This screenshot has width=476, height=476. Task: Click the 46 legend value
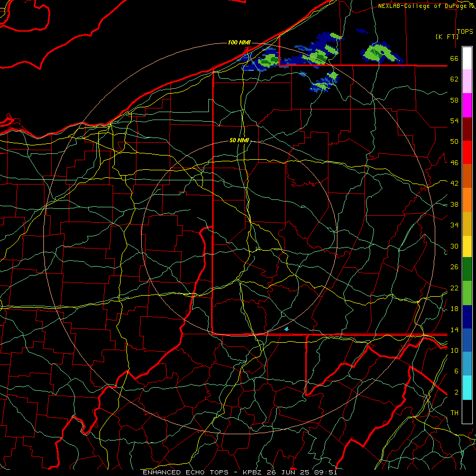point(454,163)
